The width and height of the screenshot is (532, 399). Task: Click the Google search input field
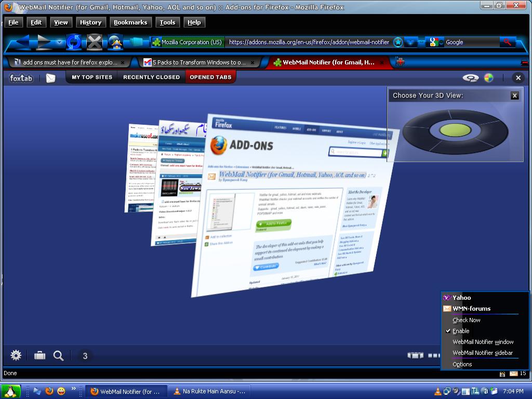[472, 42]
